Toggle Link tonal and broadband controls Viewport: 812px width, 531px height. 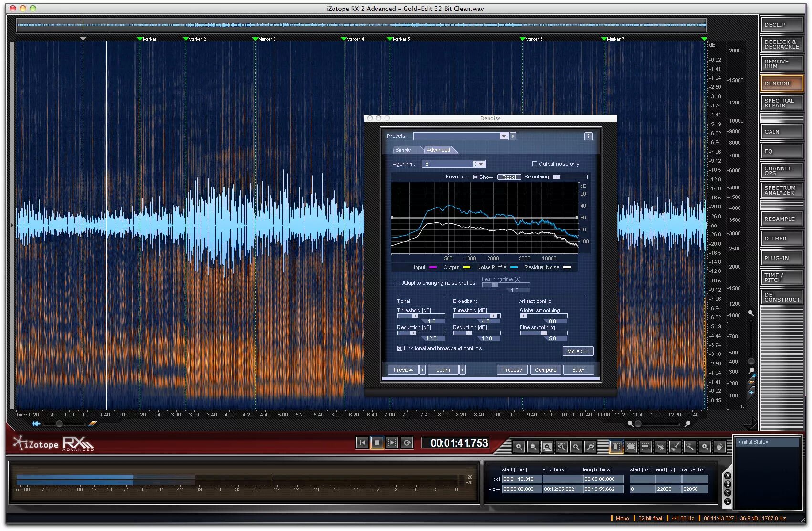pos(400,348)
